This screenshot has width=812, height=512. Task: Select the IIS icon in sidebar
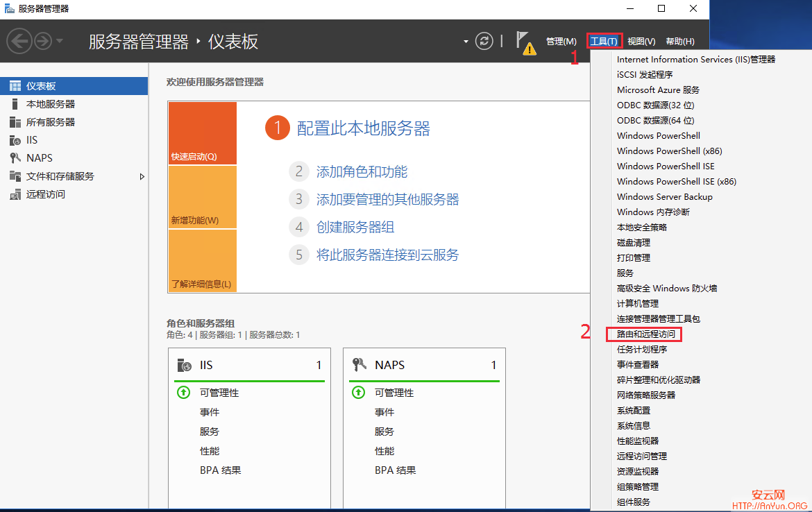pyautogui.click(x=15, y=140)
